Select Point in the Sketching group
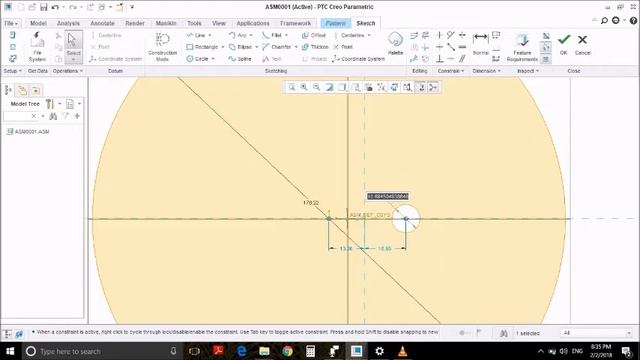640x360 pixels. tap(343, 47)
